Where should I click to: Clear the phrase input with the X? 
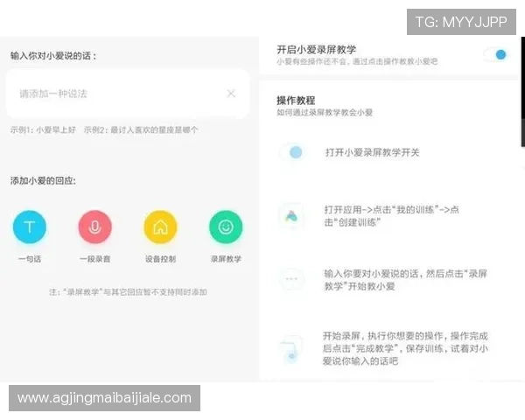pyautogui.click(x=231, y=94)
